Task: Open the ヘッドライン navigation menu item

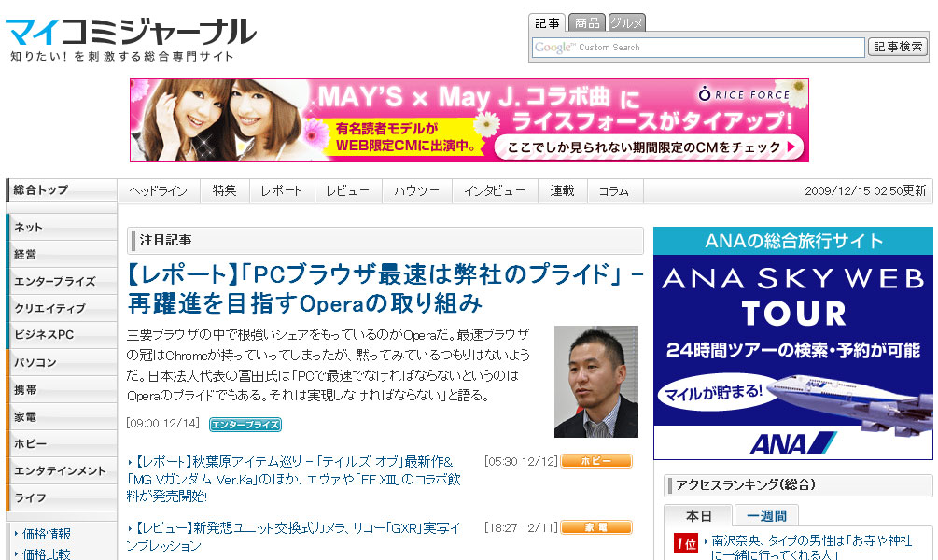Action: click(159, 191)
